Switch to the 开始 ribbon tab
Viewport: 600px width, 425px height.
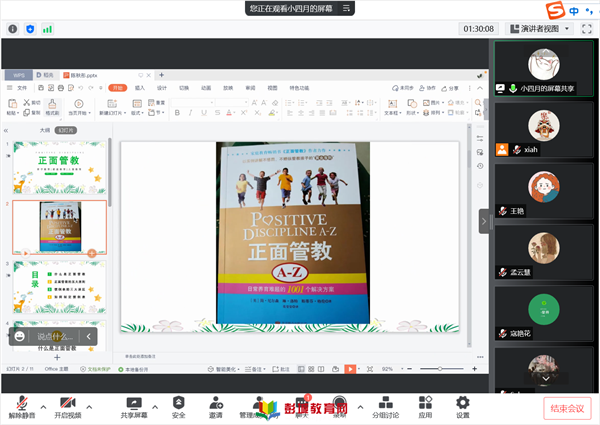[117, 88]
